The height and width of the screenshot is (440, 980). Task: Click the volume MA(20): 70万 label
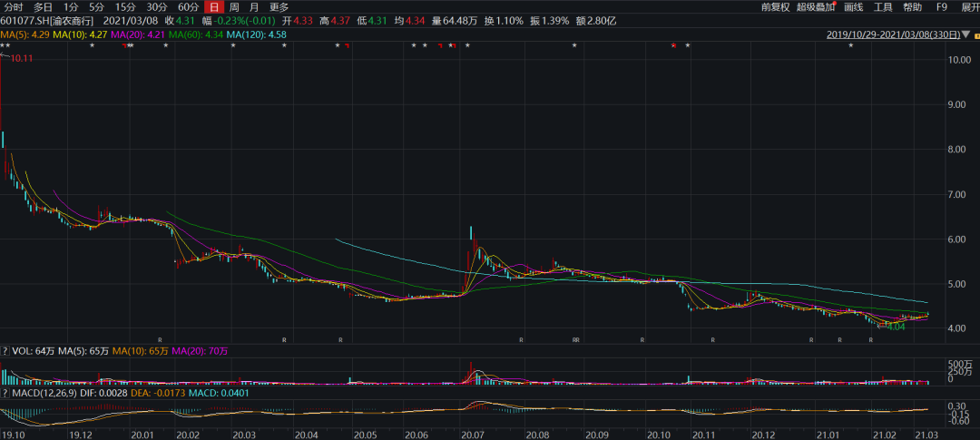tap(200, 352)
